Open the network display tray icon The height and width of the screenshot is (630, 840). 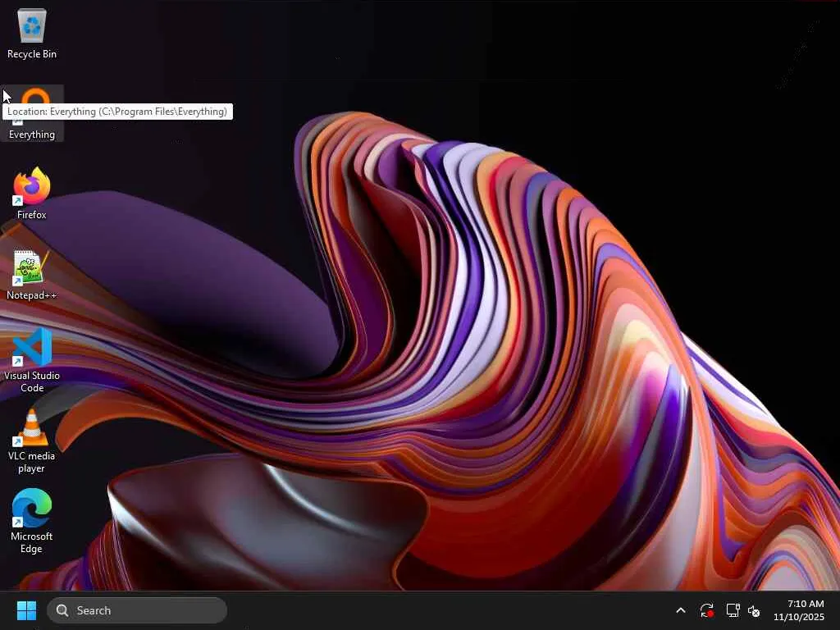(733, 610)
